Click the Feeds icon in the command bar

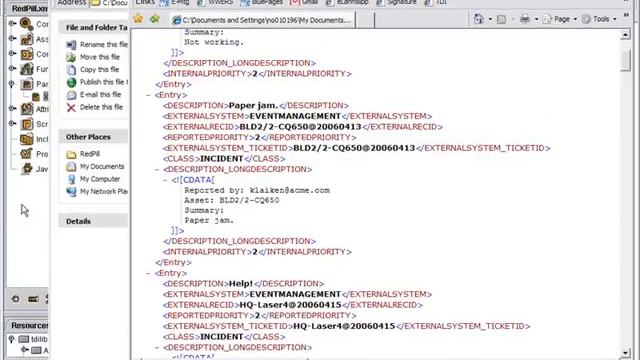[501, 19]
